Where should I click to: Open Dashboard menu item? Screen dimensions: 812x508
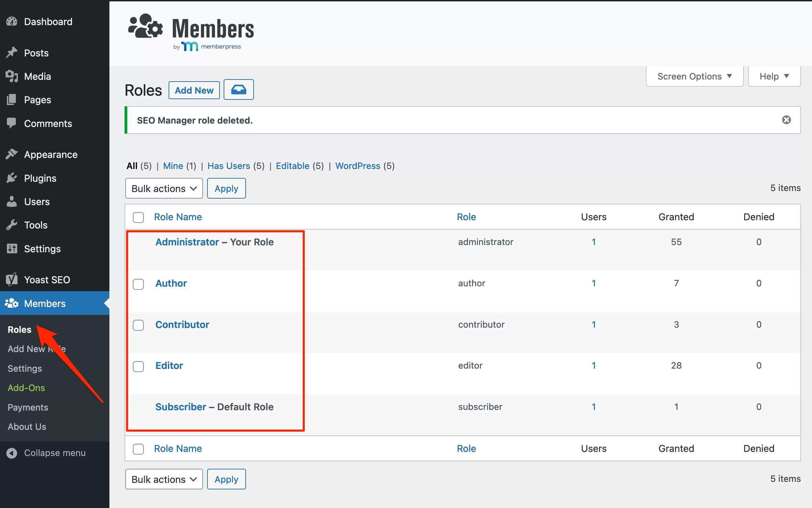pyautogui.click(x=55, y=22)
